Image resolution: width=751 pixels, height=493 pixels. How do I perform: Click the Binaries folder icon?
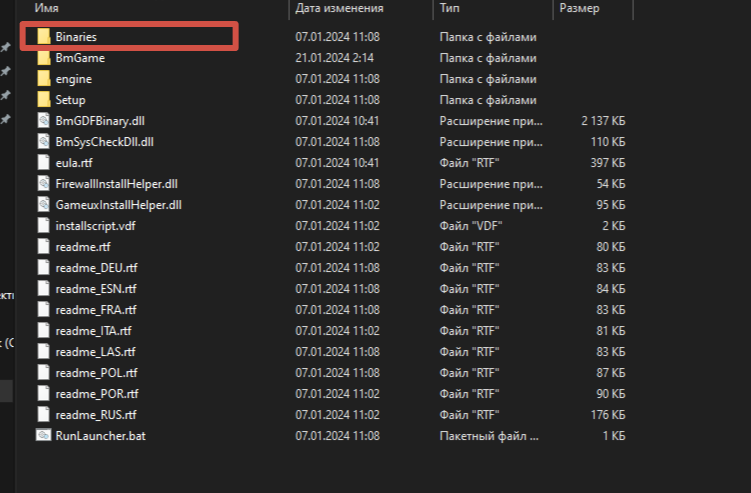(x=43, y=37)
